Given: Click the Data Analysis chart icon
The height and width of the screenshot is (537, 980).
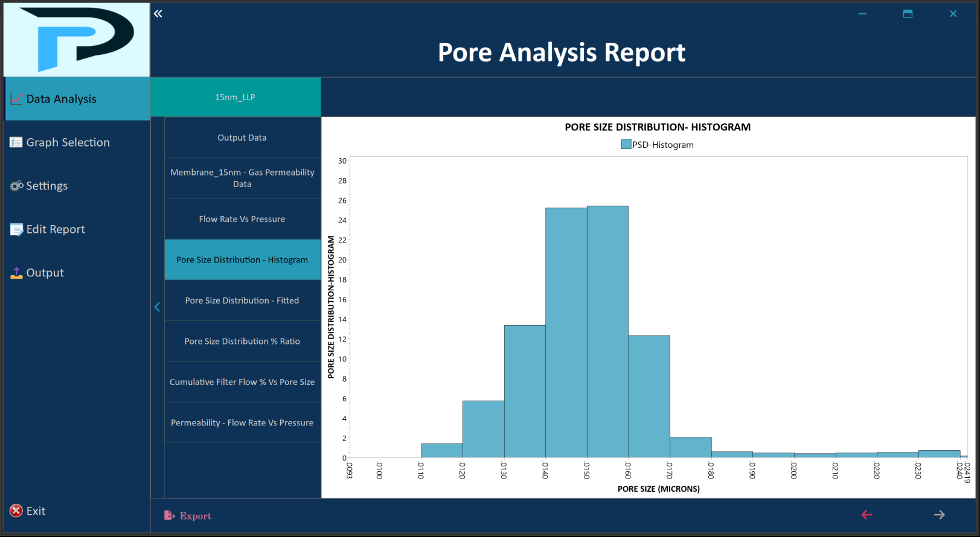Looking at the screenshot, I should (16, 99).
